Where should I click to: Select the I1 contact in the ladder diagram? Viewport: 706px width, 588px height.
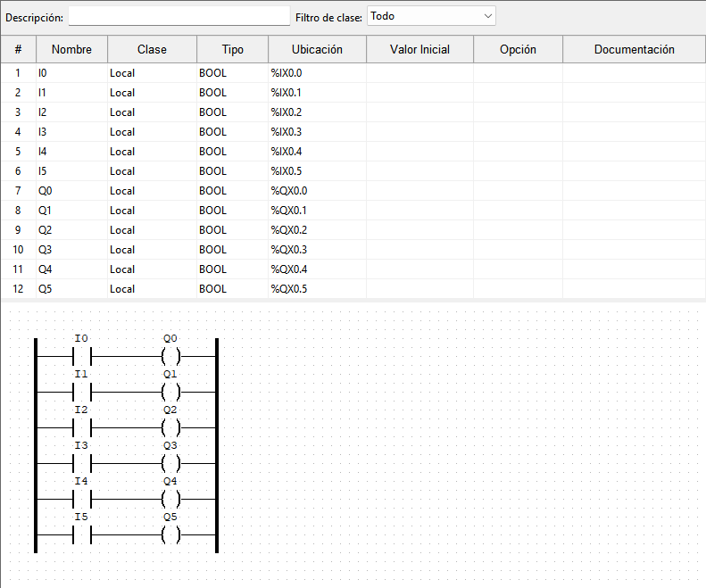point(82,392)
